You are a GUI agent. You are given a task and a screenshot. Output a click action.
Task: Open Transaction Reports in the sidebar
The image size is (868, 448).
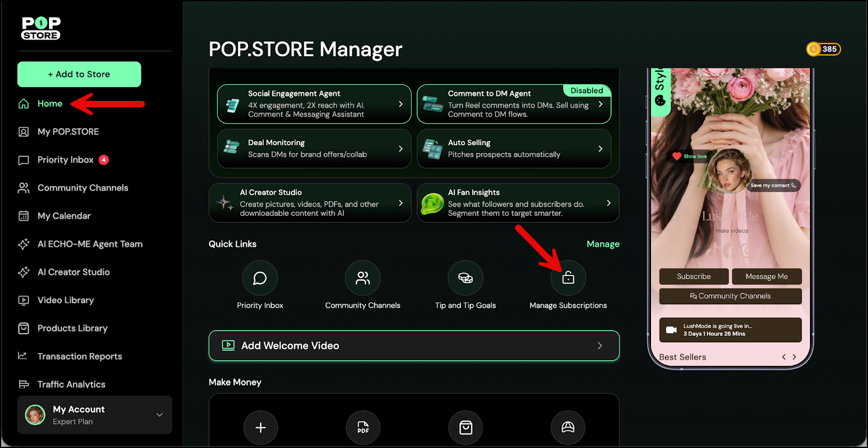pos(79,356)
